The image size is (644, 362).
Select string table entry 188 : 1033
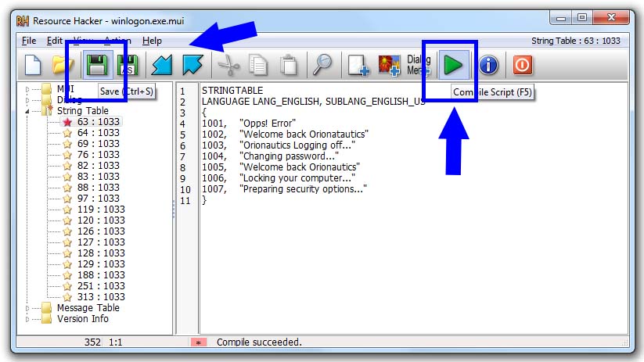pyautogui.click(x=101, y=275)
